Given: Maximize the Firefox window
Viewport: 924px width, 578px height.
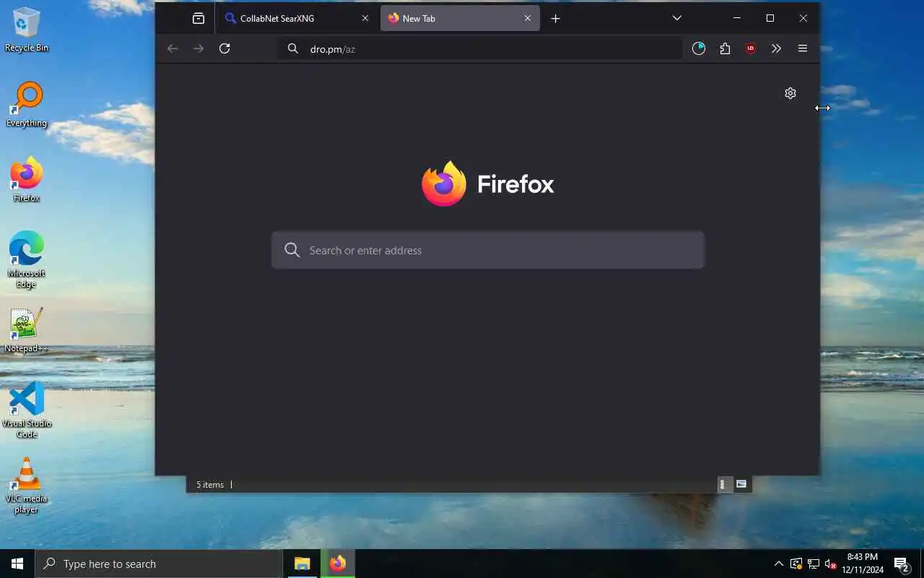Looking at the screenshot, I should pyautogui.click(x=770, y=18).
